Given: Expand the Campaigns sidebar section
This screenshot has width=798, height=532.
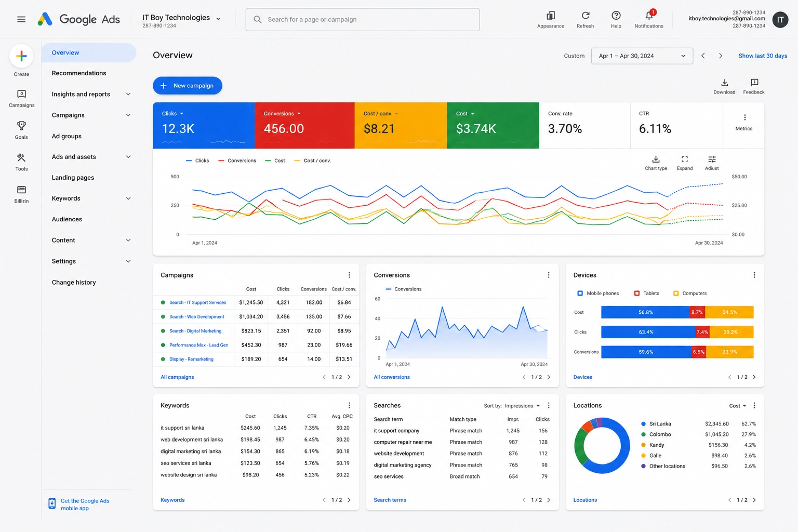Looking at the screenshot, I should click(x=128, y=115).
